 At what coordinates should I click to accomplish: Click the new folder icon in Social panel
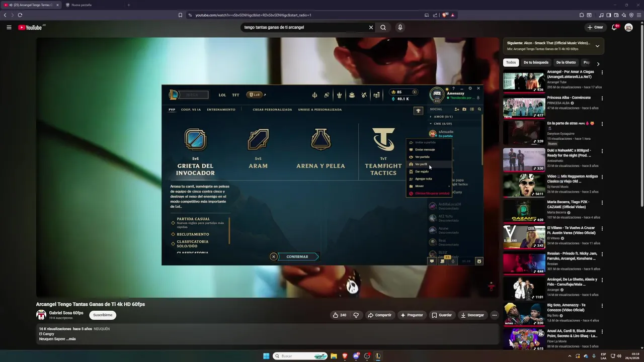[464, 109]
